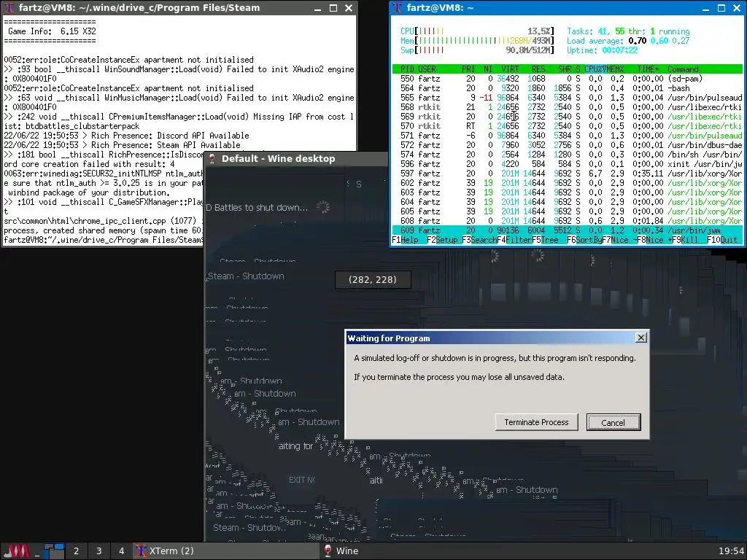The image size is (747, 560).
Task: Click F6 SortBy in htop
Action: click(x=584, y=240)
